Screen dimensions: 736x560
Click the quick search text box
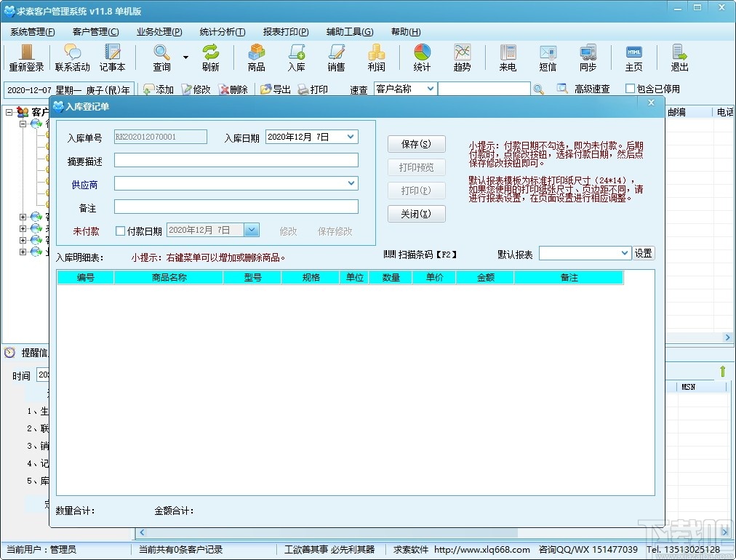(x=484, y=89)
